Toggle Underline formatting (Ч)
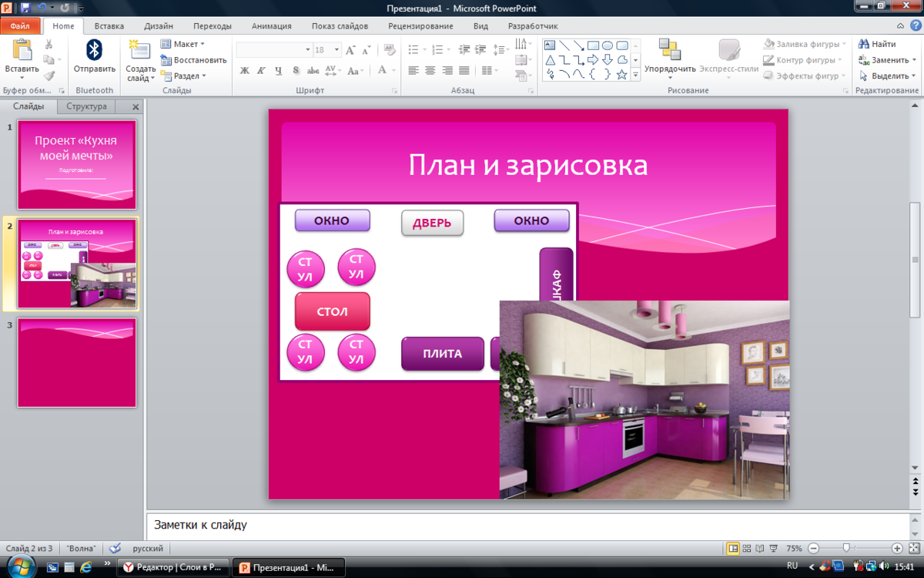 tap(278, 71)
